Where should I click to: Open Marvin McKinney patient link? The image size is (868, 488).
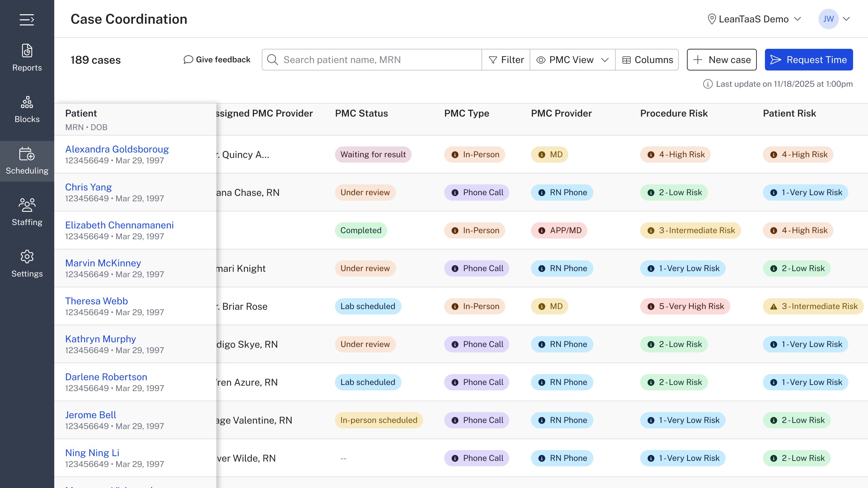pos(103,263)
